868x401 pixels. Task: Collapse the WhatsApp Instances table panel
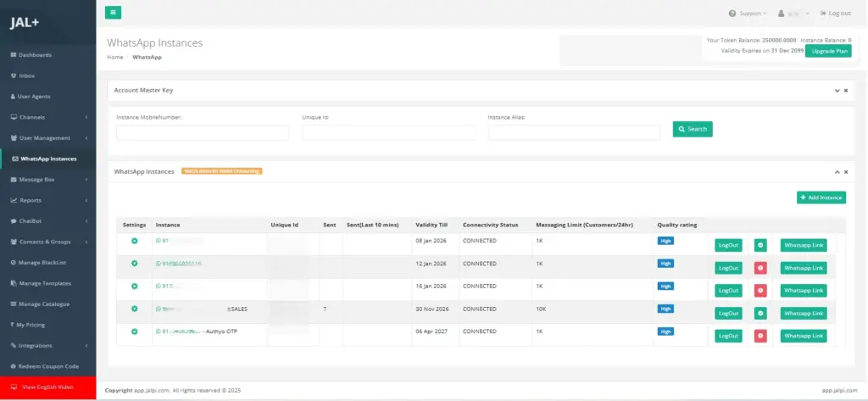(837, 172)
